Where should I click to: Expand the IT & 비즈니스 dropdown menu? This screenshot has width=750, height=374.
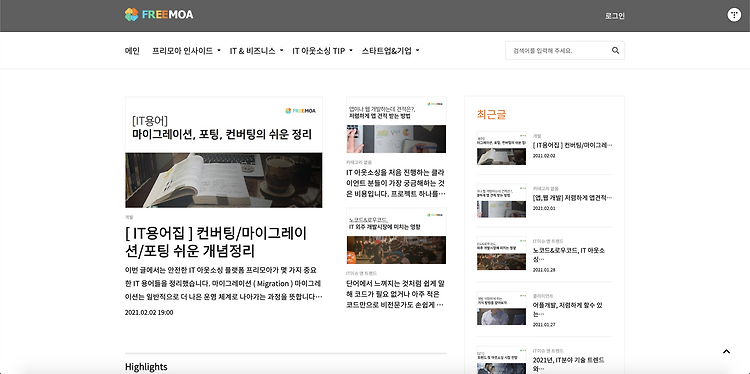tap(256, 51)
